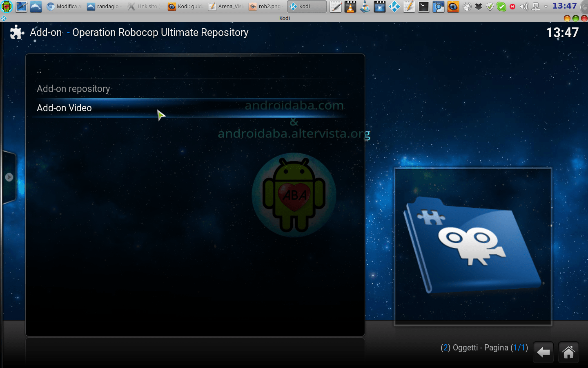Click the panel clock showing 13:47
588x368 pixels.
click(565, 6)
